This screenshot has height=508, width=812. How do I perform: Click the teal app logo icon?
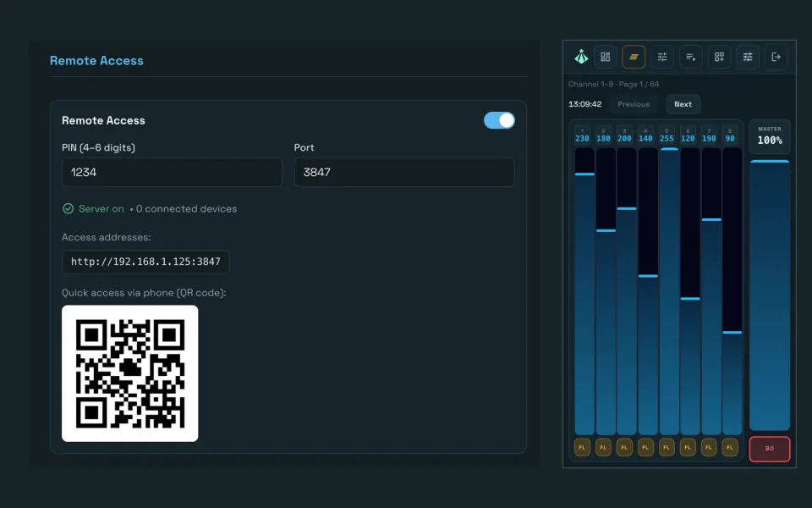582,57
